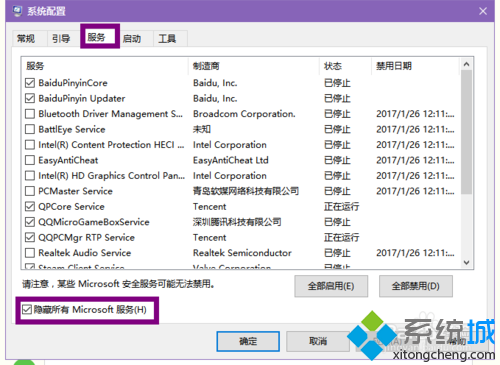The image size is (500, 365).
Task: Select the 深圳腾讯科技有限公司 cell
Action: point(237,222)
